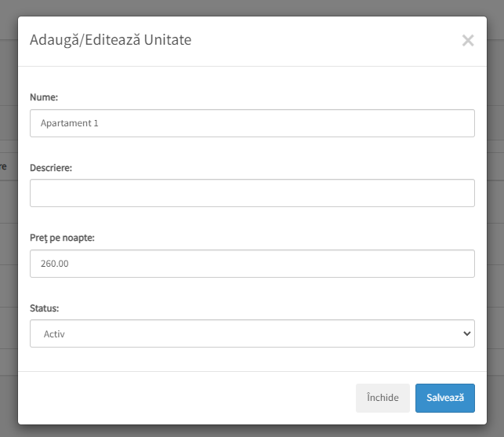Place cursor on the "Apartament 1" text

click(x=70, y=123)
